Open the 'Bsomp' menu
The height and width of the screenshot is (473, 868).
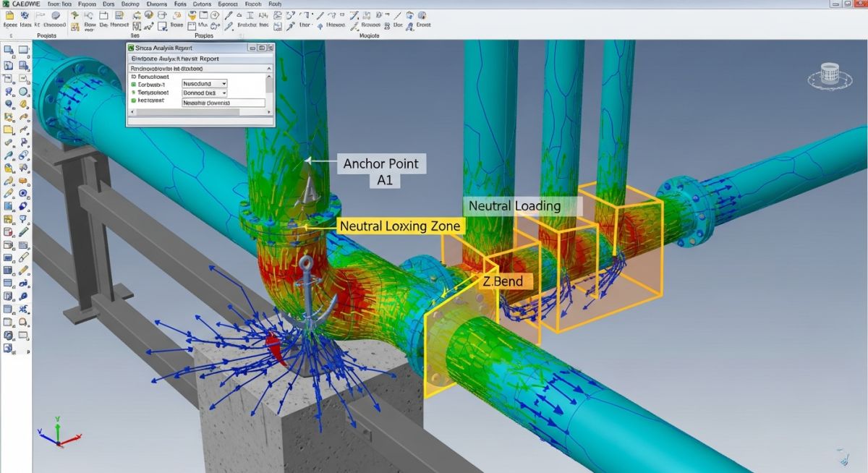(130, 4)
